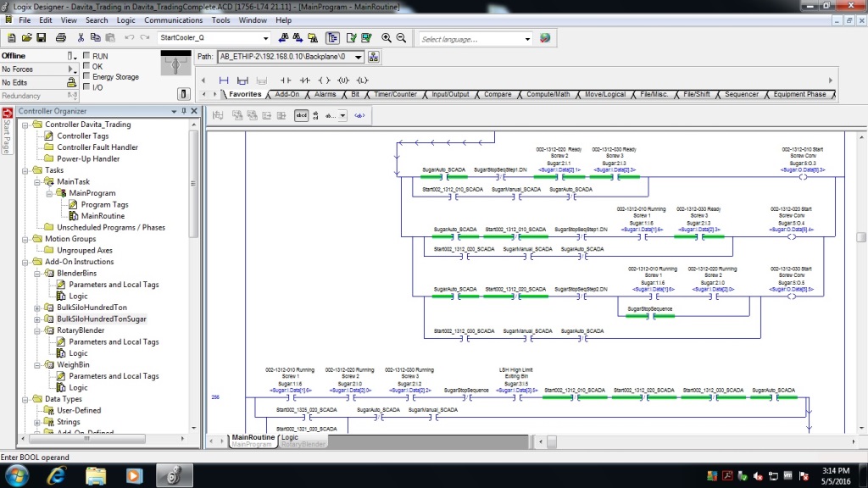
Task: Click the Verify Routine icon
Action: [351, 37]
